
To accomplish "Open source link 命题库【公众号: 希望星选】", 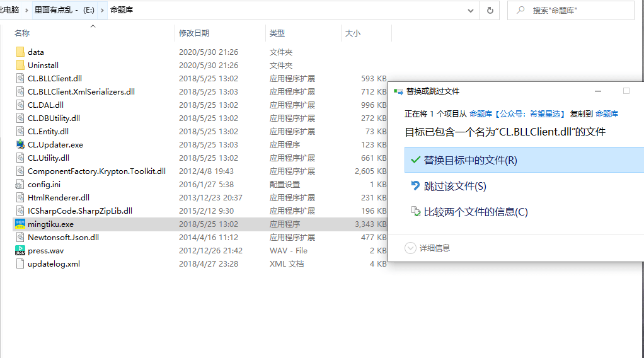I will [x=517, y=114].
